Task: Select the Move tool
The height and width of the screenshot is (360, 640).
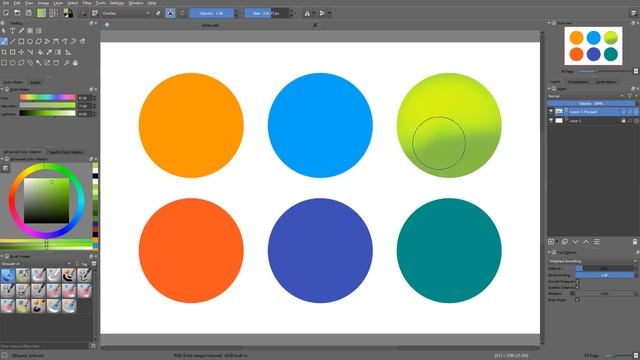Action: 21,52
